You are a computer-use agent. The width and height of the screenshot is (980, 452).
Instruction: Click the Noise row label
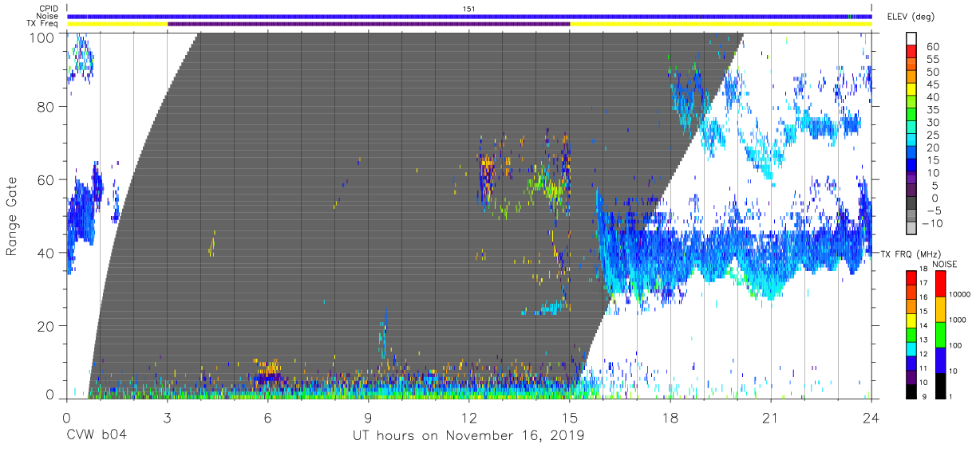45,16
